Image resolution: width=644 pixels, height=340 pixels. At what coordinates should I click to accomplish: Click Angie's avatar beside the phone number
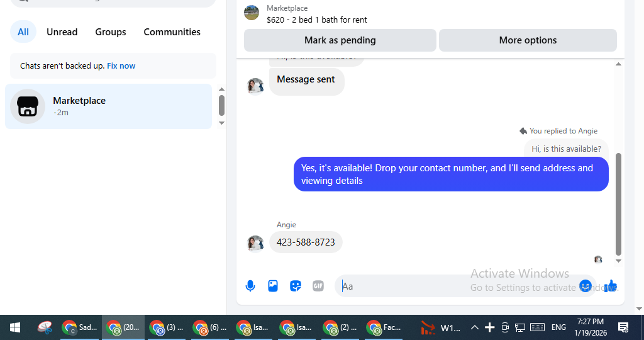click(255, 243)
